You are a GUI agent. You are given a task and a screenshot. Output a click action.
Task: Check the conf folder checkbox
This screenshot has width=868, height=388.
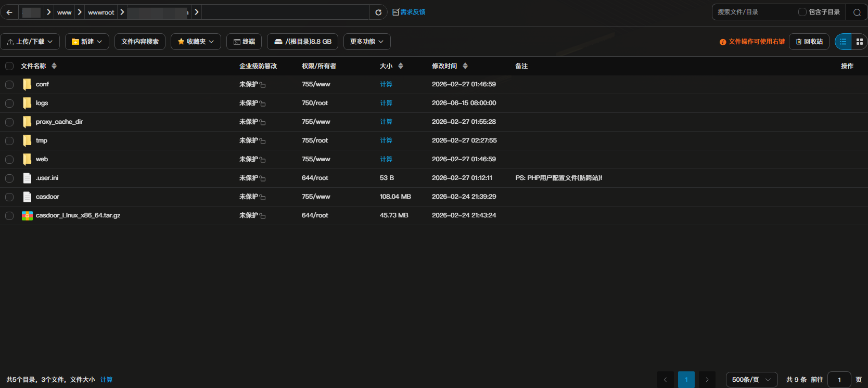tap(9, 85)
